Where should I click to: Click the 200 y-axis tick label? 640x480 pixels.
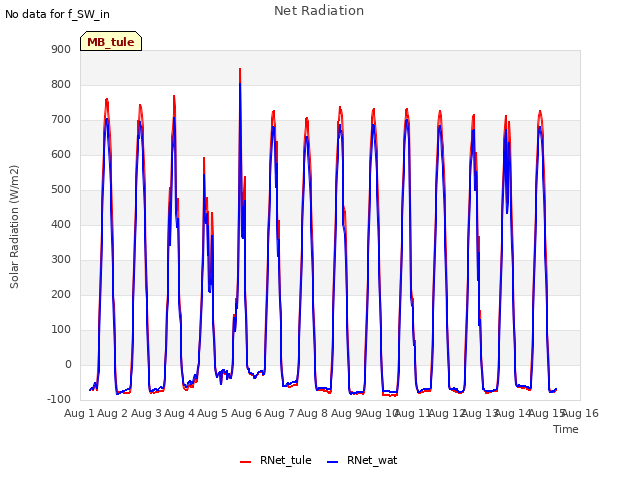click(61, 295)
